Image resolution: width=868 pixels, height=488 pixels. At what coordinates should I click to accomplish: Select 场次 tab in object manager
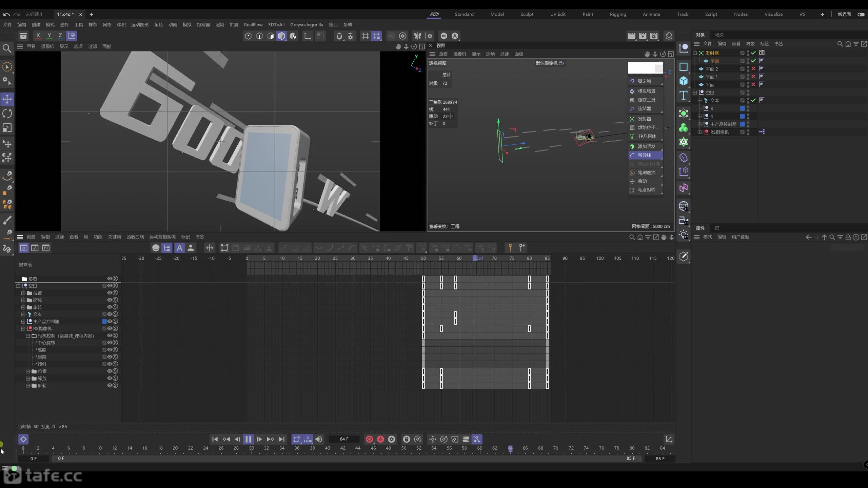[x=719, y=35]
